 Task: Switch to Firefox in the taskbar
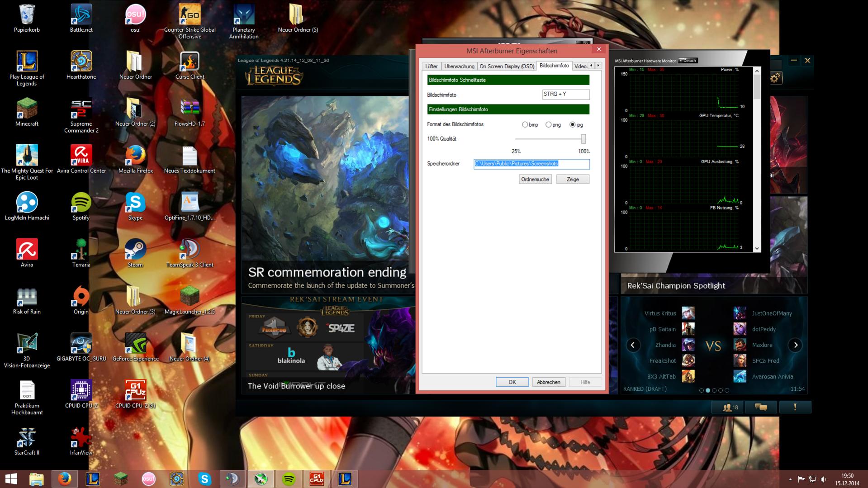(64, 479)
